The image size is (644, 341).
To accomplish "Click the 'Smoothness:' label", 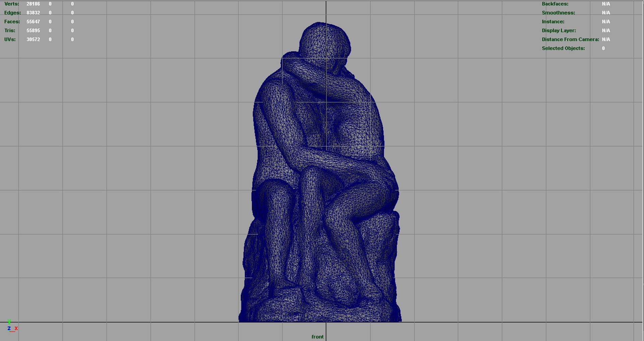I will click(558, 13).
